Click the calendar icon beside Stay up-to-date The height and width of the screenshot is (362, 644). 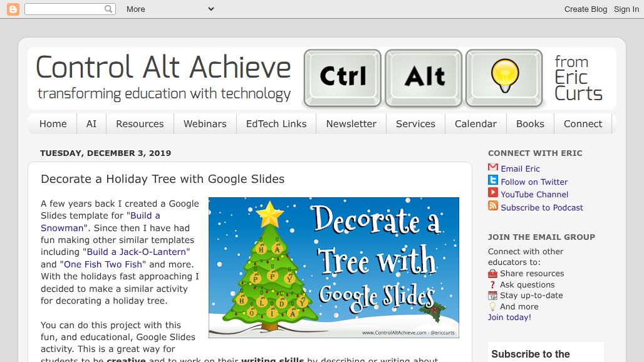coord(492,295)
